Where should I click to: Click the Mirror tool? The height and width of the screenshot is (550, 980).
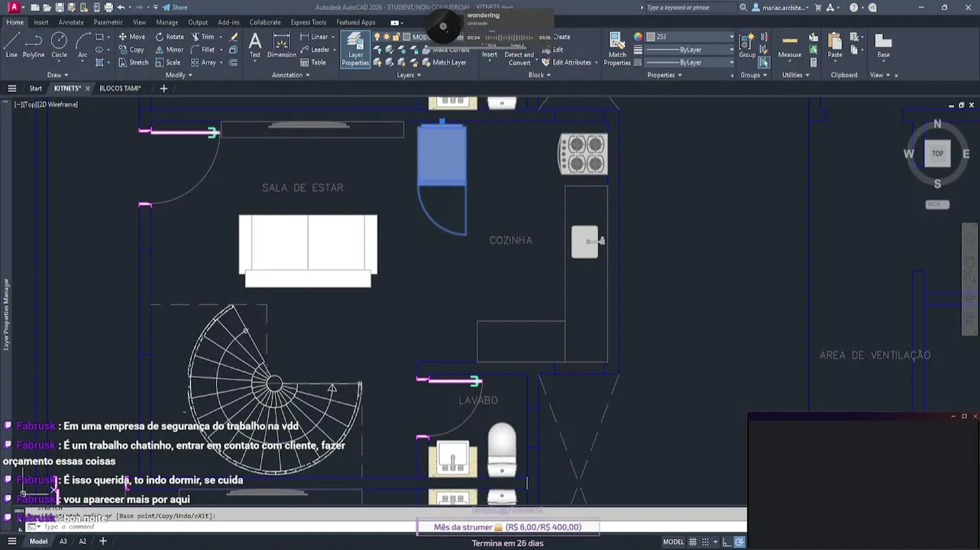170,50
